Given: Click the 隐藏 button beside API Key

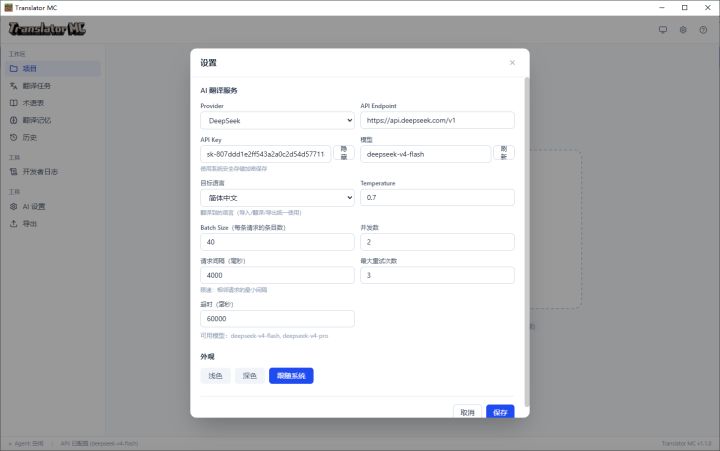Looking at the screenshot, I should pos(344,153).
